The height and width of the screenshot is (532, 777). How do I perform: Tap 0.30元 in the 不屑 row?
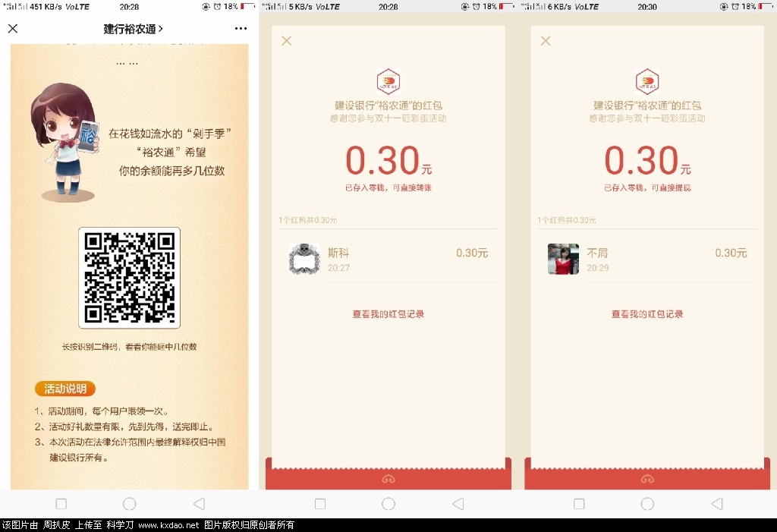[x=731, y=253]
